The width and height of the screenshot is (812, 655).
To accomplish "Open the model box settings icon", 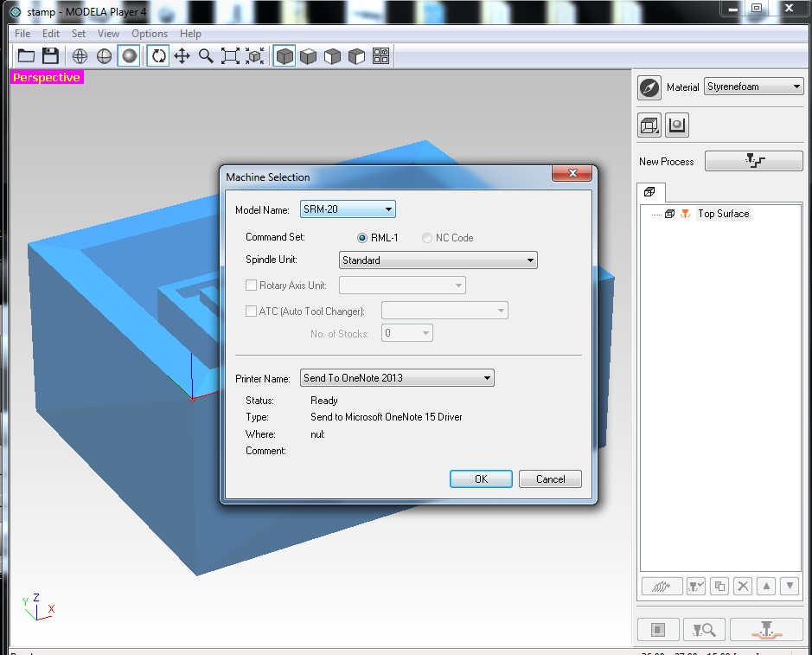I will click(649, 125).
